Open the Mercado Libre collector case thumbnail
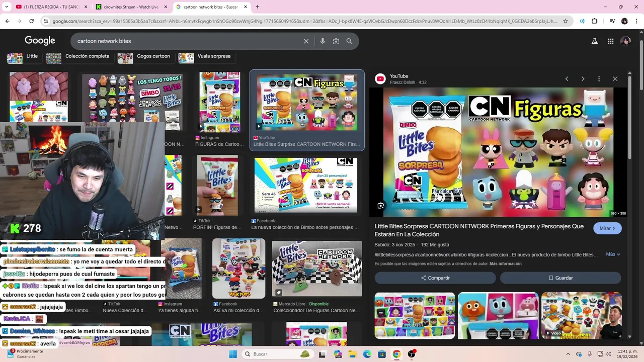644x362 pixels. click(317, 269)
